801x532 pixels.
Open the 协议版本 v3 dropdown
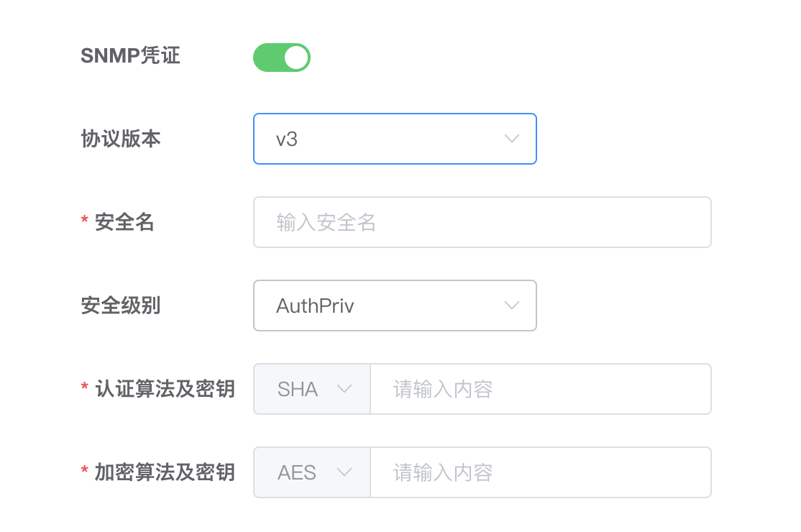point(395,139)
